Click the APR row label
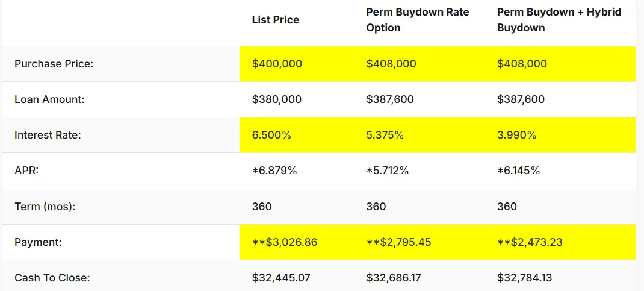The width and height of the screenshot is (644, 291). [x=26, y=171]
